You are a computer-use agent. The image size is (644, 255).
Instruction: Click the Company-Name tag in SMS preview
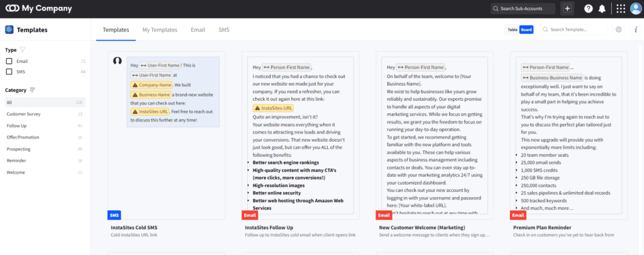click(x=152, y=85)
